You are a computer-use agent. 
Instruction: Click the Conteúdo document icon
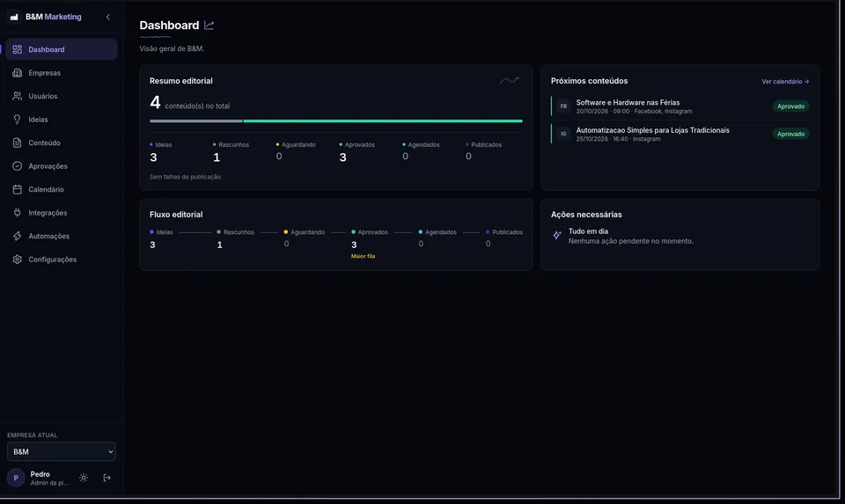coord(18,142)
